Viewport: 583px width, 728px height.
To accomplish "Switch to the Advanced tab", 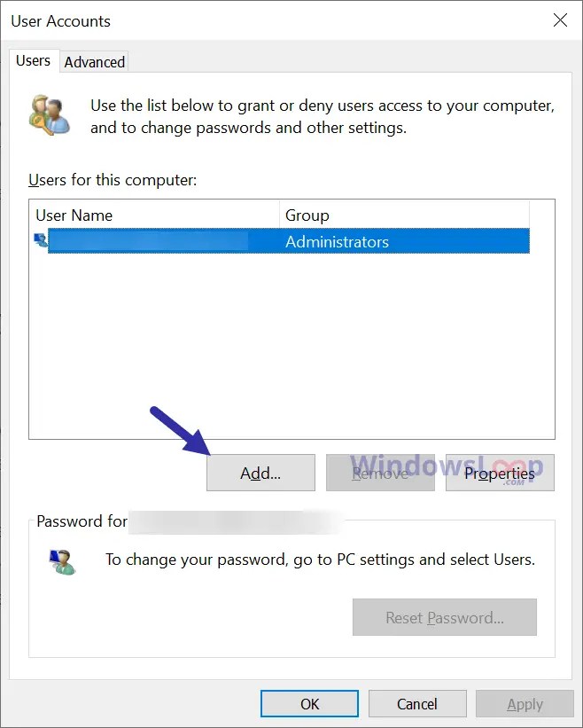I will pos(95,62).
